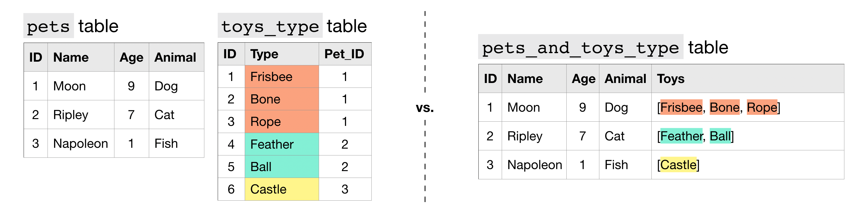
Task: Select the Cat cell in pets_and_toys_type table
Action: [x=614, y=136]
